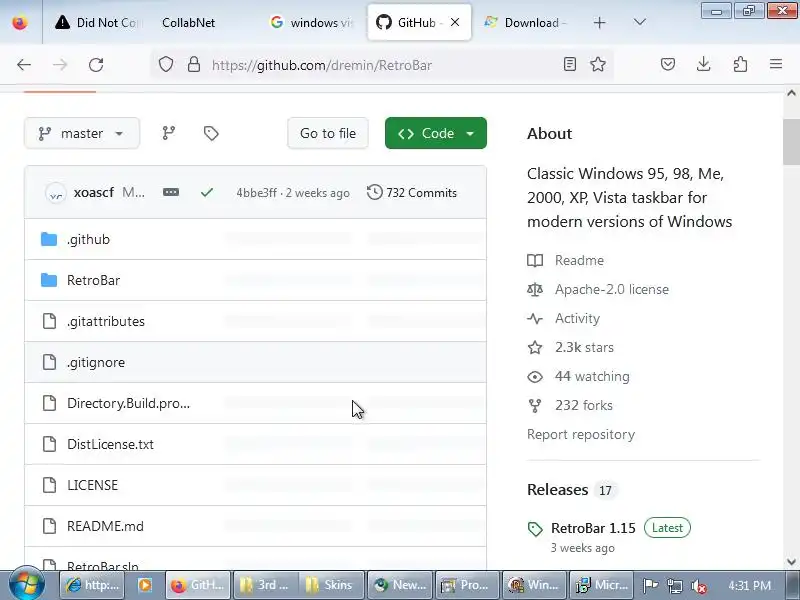Open the .github folder
The width and height of the screenshot is (800, 600).
tap(88, 239)
